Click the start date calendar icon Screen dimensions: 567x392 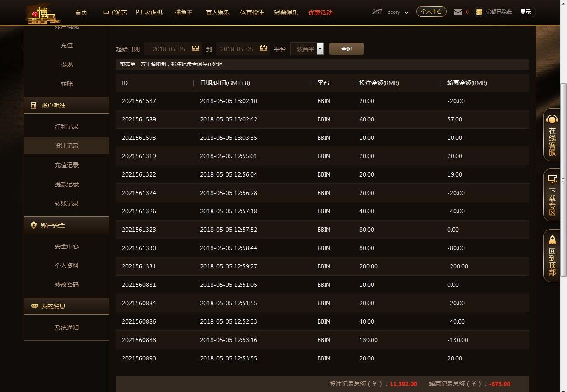tap(195, 49)
